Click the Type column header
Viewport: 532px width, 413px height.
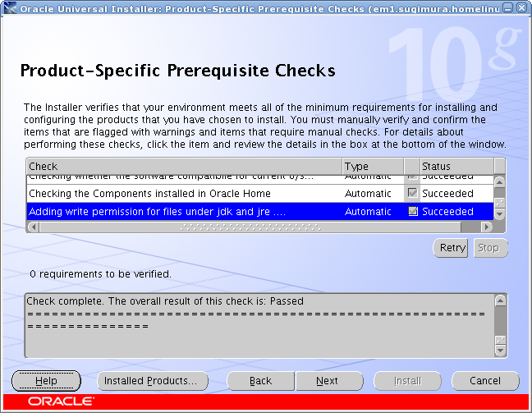click(x=373, y=167)
